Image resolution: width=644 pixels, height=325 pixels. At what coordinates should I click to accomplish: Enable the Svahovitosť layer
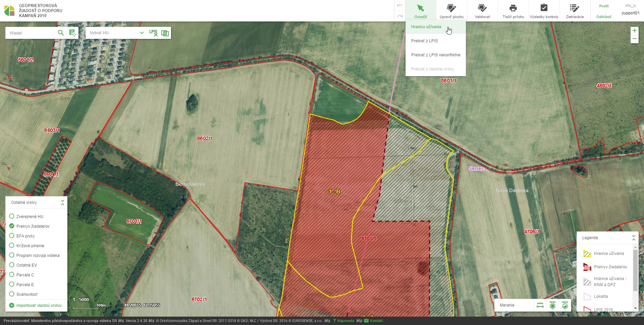12,294
